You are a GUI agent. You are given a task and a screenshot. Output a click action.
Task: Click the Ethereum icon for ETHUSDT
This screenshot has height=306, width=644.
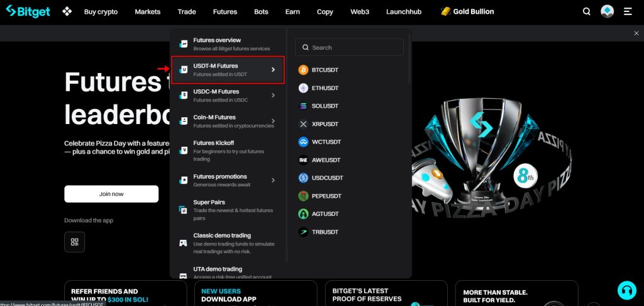point(303,88)
